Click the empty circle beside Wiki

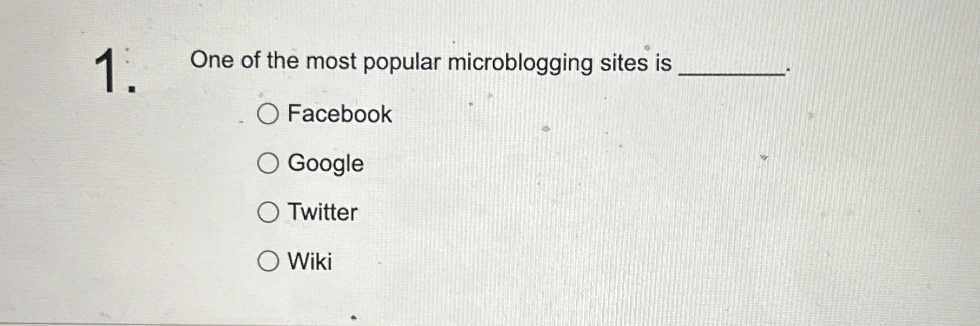(269, 261)
